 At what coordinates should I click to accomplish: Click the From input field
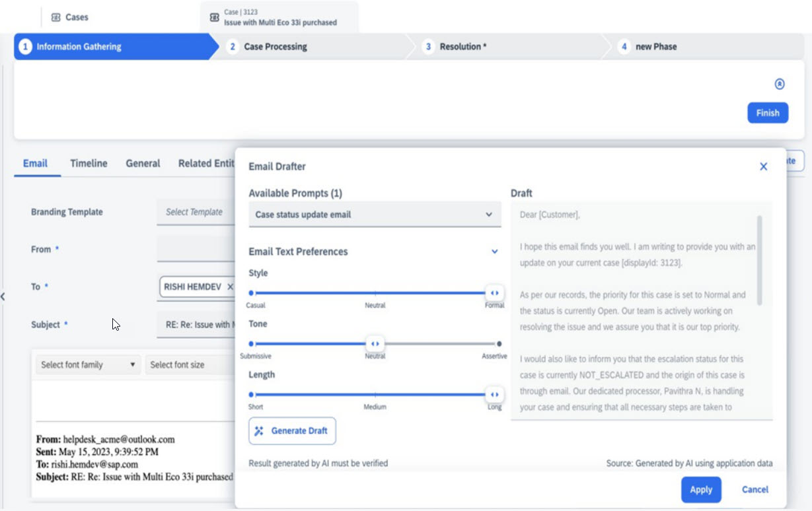pos(196,250)
